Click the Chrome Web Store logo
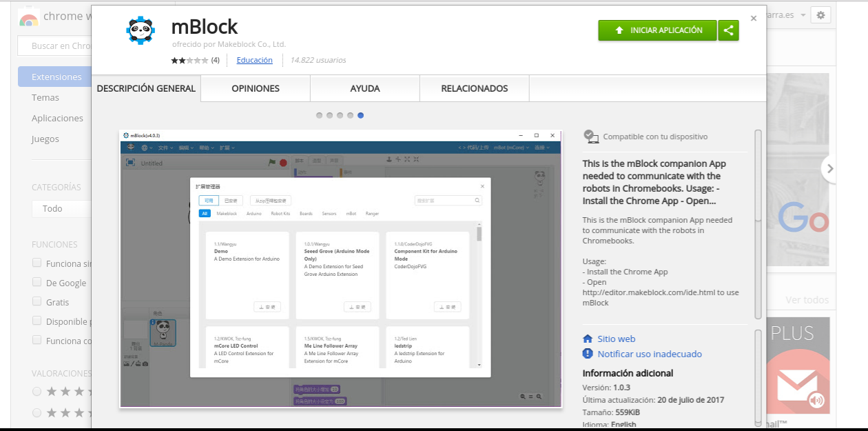 (29, 17)
